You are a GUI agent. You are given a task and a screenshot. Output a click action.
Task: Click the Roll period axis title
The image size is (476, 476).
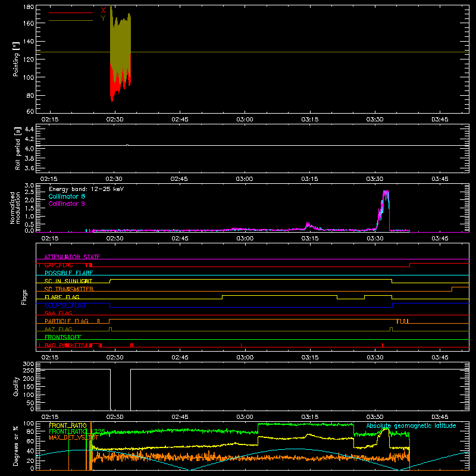18,148
